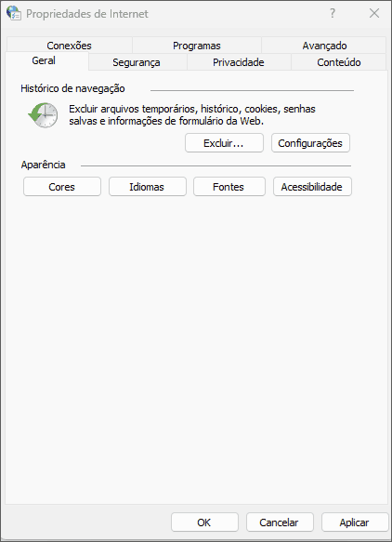
Task: Go to the Conteúdo tab
Action: [339, 62]
